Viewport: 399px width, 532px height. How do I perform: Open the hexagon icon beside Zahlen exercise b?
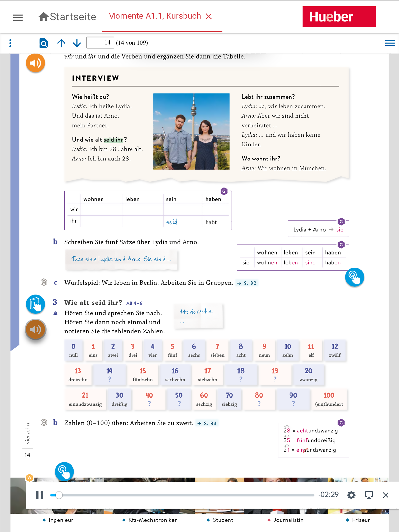point(44,423)
